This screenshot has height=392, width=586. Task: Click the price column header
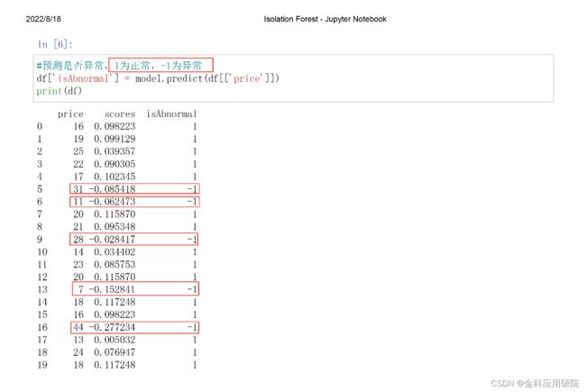(x=70, y=114)
